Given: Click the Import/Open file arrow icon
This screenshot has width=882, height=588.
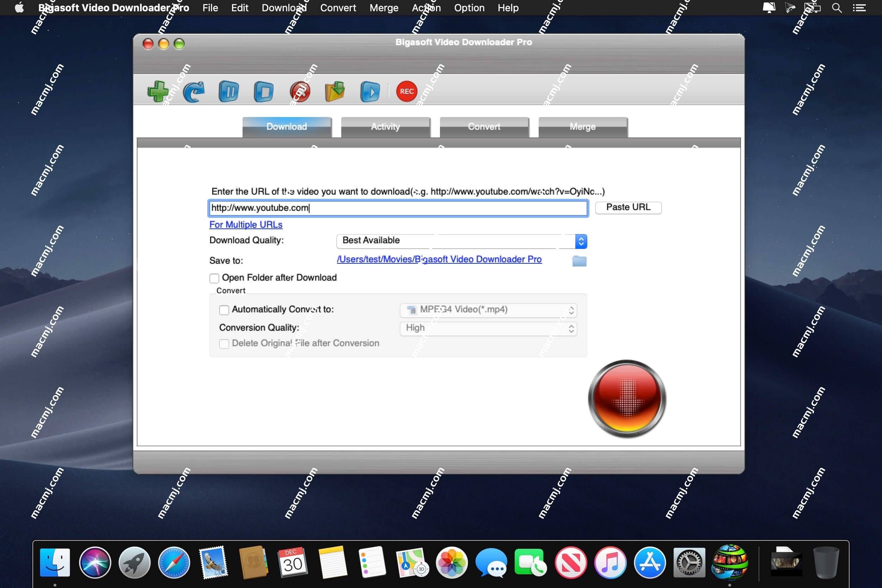Looking at the screenshot, I should (335, 91).
